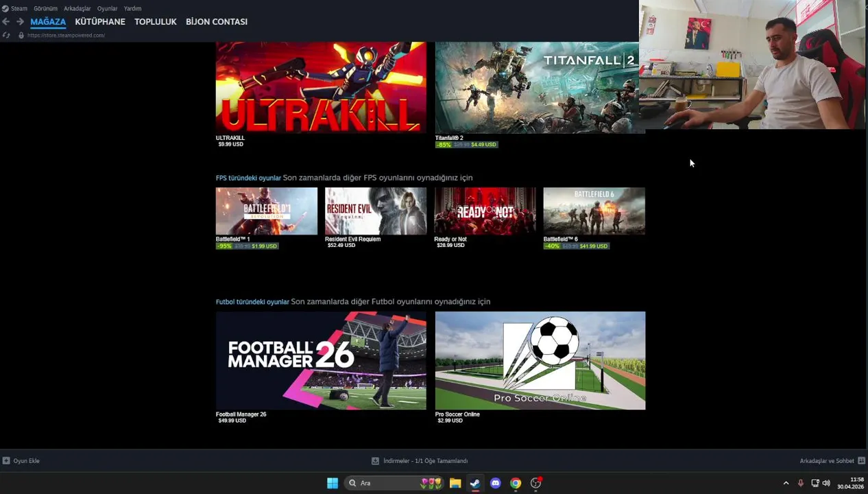Image resolution: width=868 pixels, height=494 pixels.
Task: Click the store URL address text
Action: tap(66, 35)
